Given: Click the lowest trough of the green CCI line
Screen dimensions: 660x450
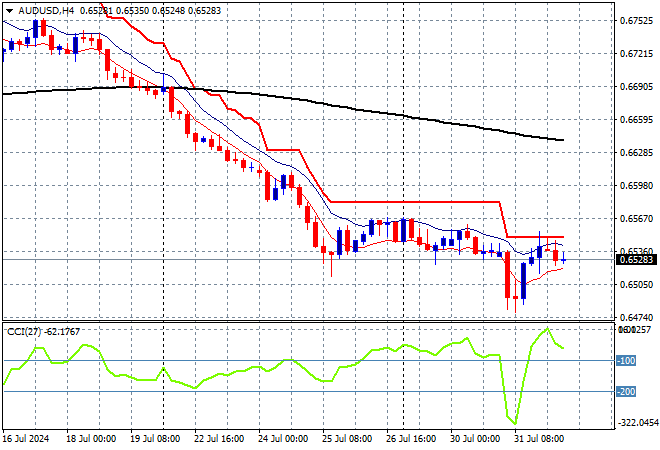Looking at the screenshot, I should coord(515,423).
